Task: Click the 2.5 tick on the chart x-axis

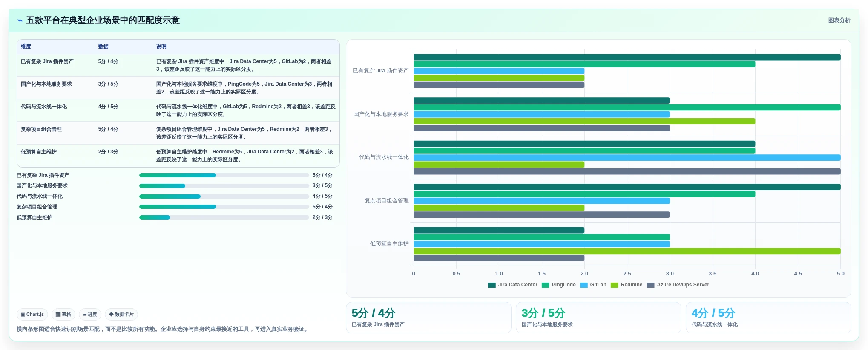Action: (627, 274)
